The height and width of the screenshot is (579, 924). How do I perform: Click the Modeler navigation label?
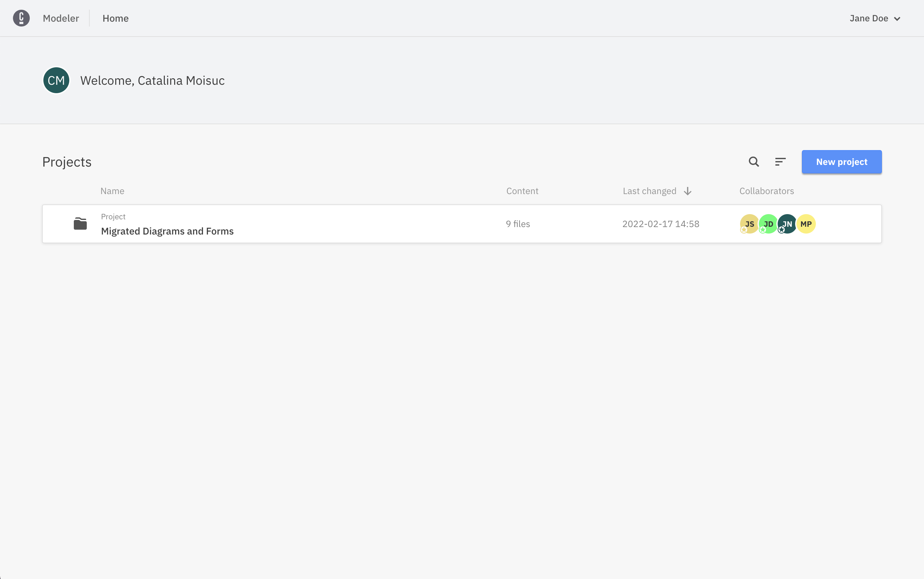click(x=61, y=18)
